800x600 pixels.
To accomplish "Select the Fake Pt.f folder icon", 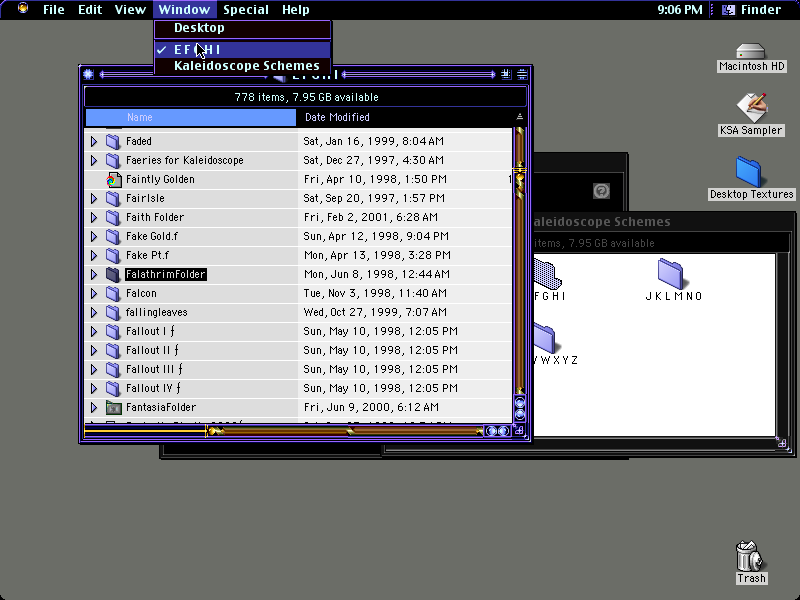I will tap(113, 255).
